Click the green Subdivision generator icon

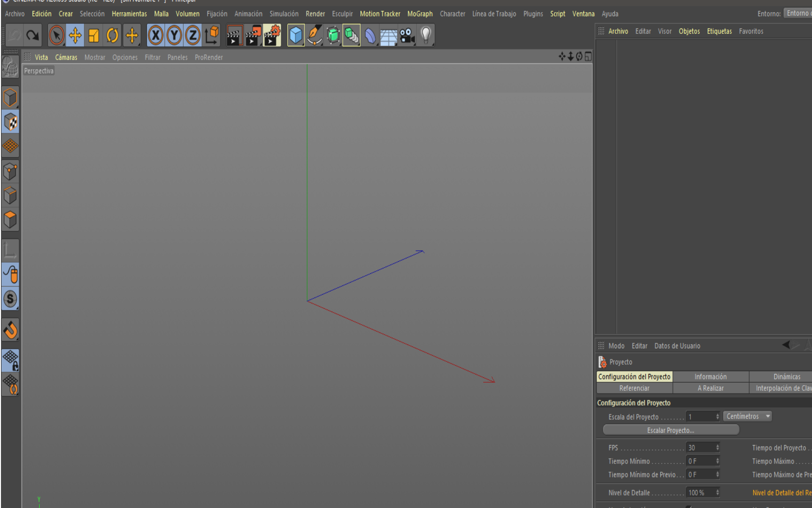tap(333, 35)
